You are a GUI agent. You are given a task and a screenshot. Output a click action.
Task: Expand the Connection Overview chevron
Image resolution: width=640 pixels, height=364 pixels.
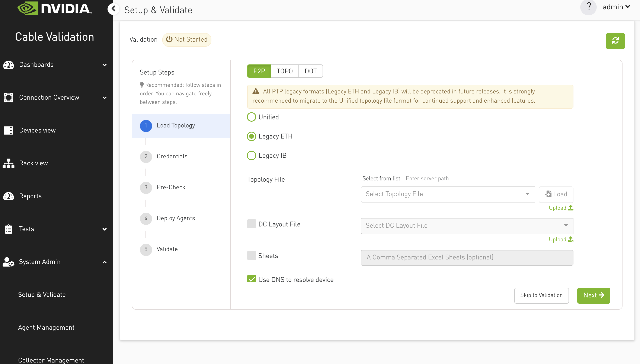(105, 98)
